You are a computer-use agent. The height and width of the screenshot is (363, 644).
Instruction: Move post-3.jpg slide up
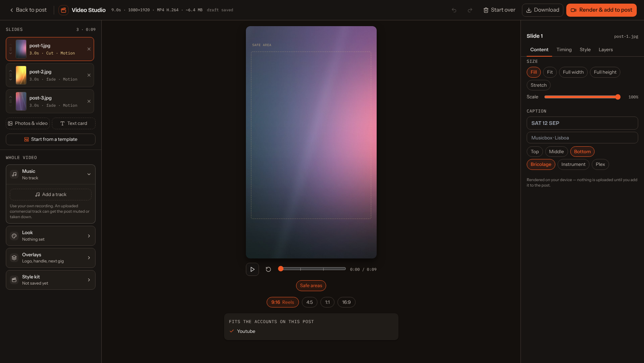tap(11, 97)
